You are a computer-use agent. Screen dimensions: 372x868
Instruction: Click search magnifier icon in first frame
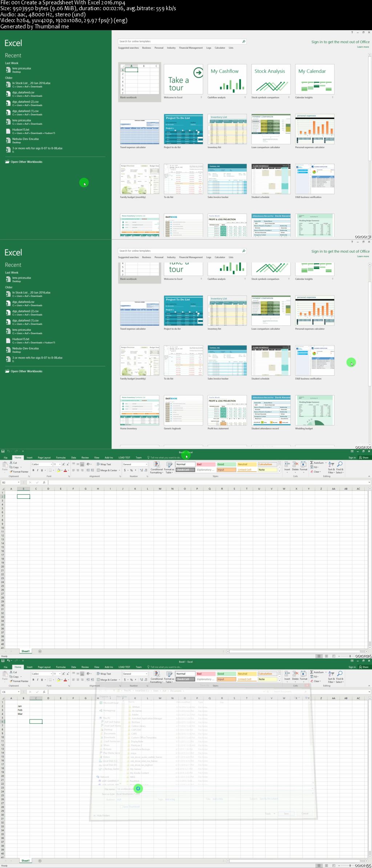[244, 41]
